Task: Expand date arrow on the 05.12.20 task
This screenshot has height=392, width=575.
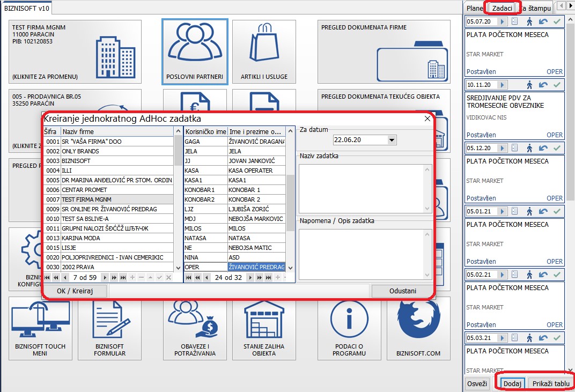Action: pos(502,148)
